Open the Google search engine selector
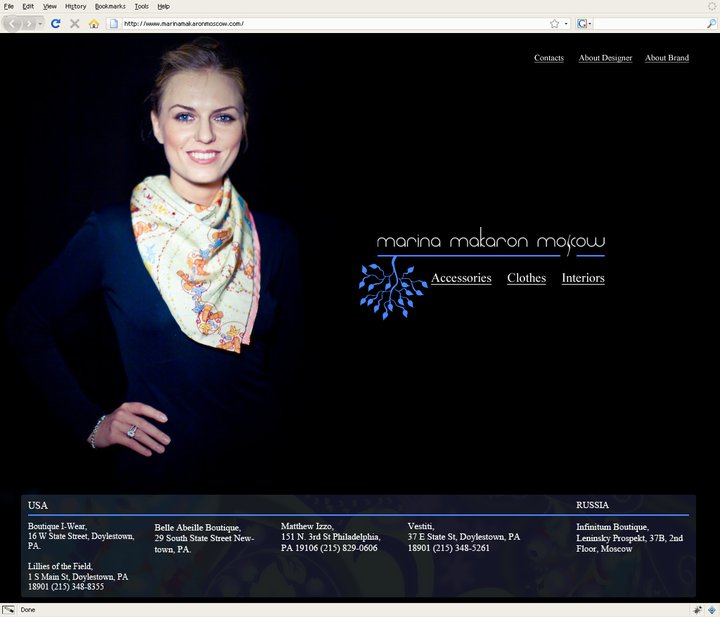Viewport: 720px width, 617px height. click(x=584, y=23)
